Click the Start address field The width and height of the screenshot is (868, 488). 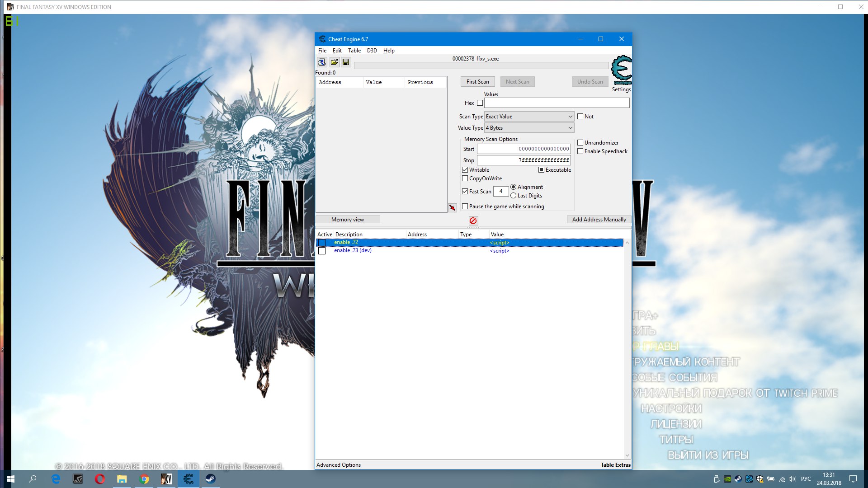(x=524, y=149)
